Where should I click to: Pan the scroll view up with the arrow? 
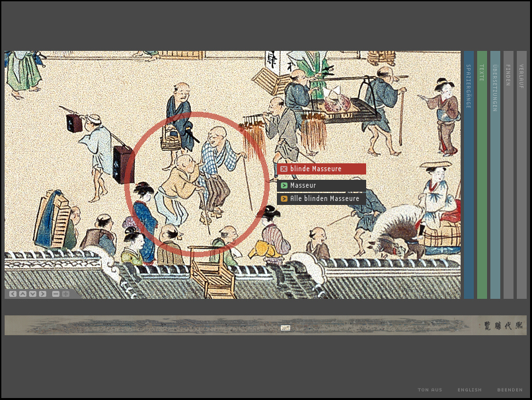tap(22, 294)
